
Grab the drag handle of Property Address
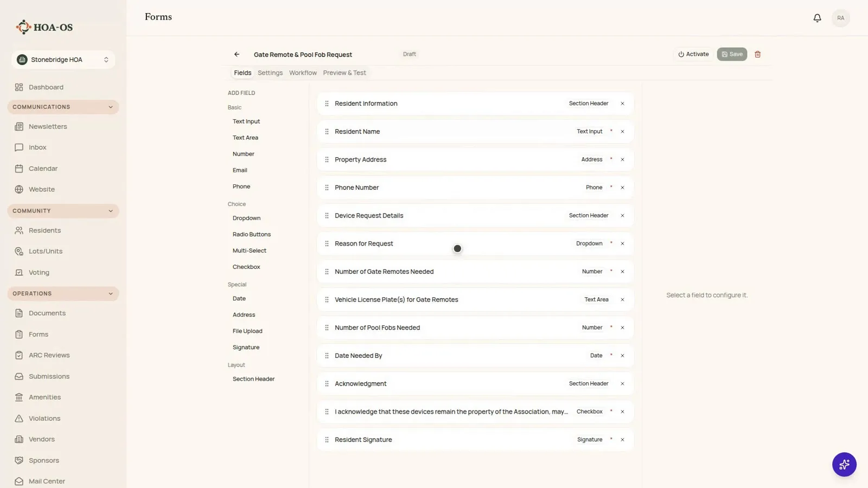click(x=327, y=159)
